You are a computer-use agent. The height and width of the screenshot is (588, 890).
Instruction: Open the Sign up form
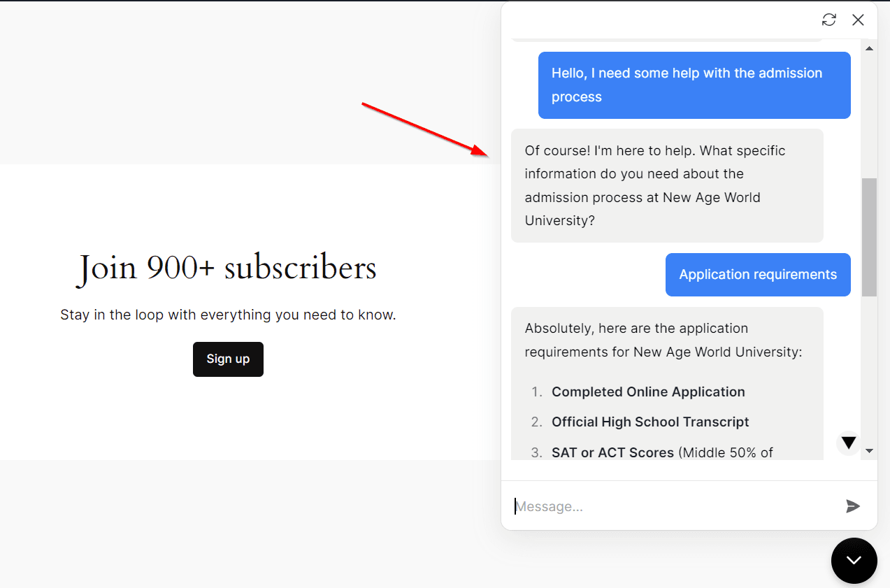228,359
